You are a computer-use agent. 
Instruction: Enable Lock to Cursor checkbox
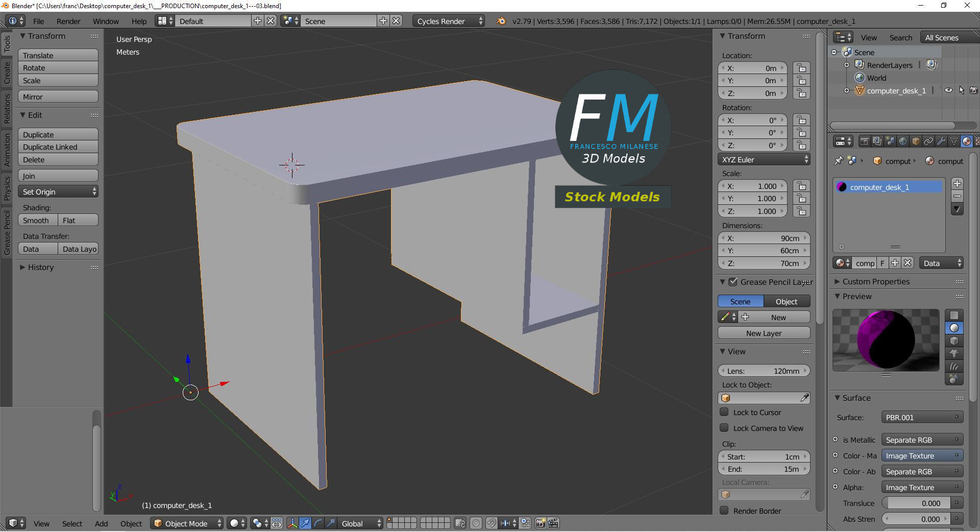coord(724,412)
